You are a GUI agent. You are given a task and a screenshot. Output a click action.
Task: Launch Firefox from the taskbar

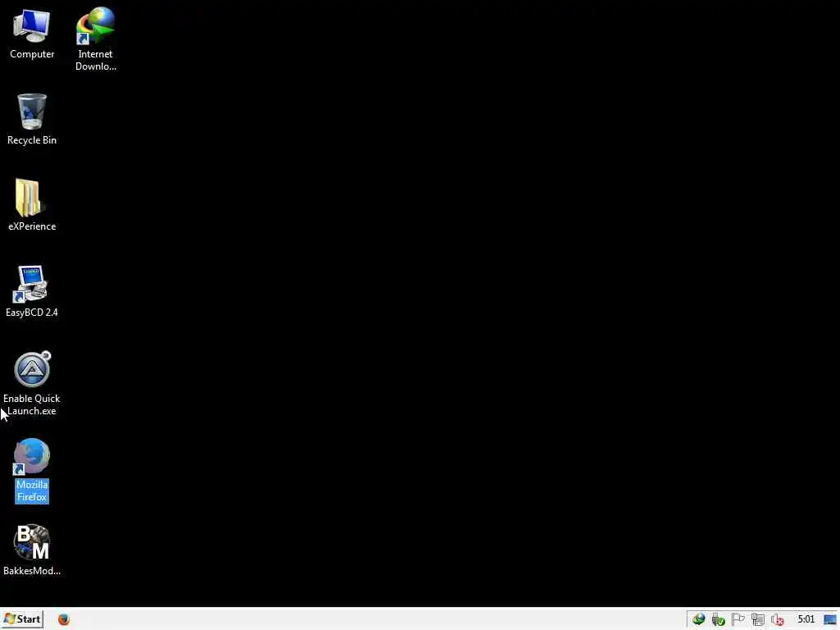tap(64, 619)
